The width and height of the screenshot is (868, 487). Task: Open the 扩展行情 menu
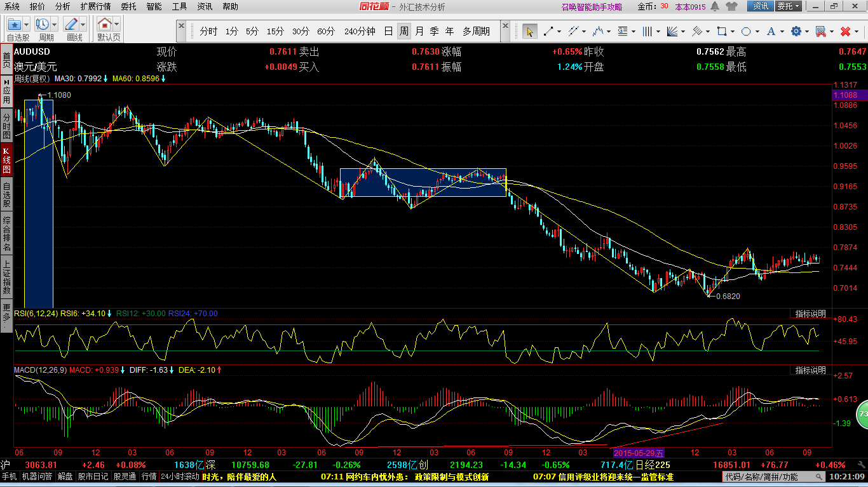tap(95, 6)
